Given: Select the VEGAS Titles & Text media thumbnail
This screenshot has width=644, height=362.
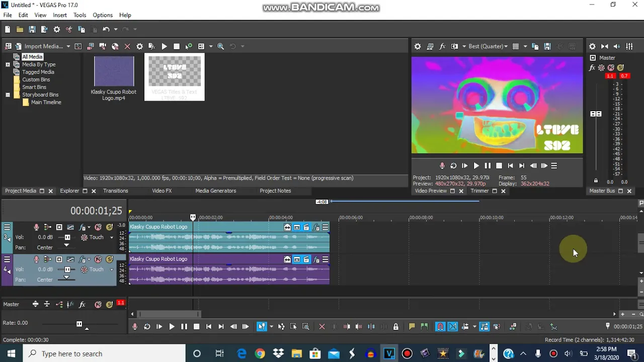Looking at the screenshot, I should tap(175, 77).
